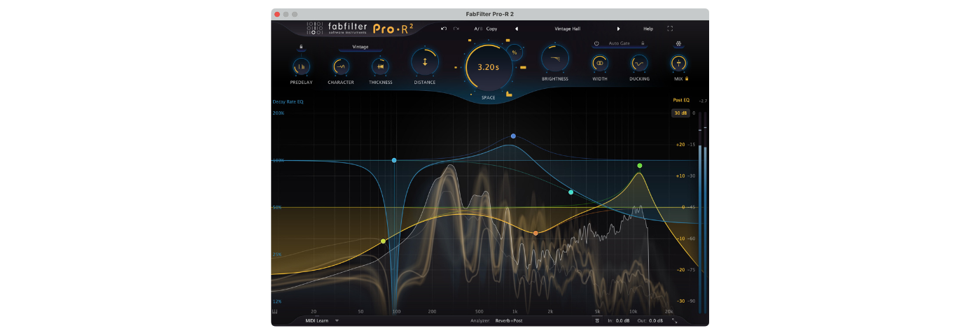
Task: Click the piano keyboard display icon
Action: 276,311
